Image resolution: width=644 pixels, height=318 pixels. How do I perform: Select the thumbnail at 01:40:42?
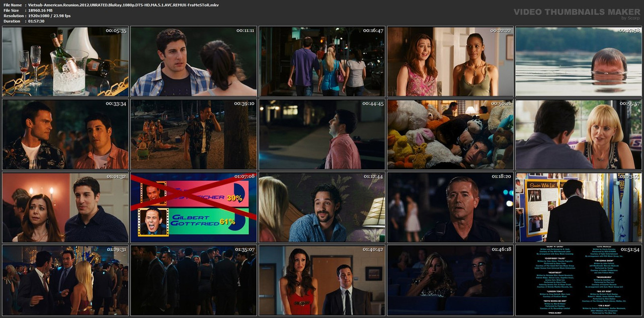[x=322, y=280]
